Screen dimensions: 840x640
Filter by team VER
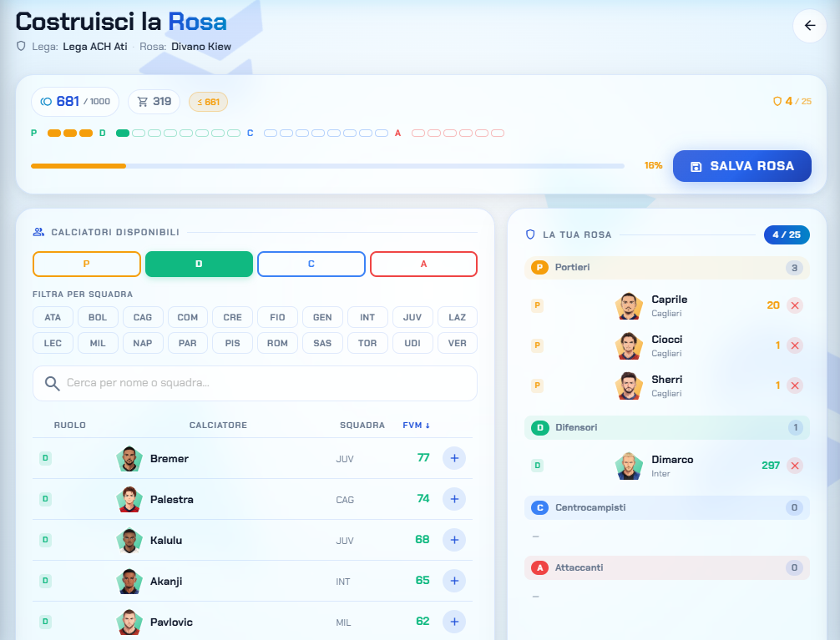[458, 343]
